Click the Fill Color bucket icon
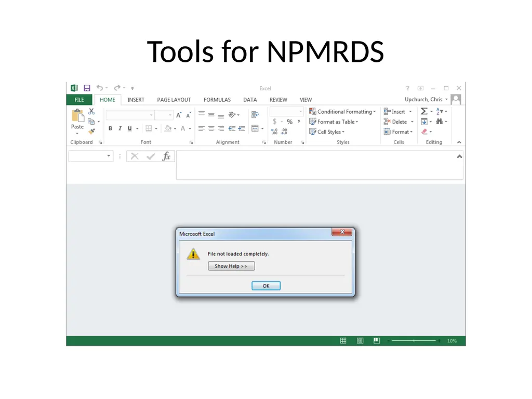Viewport: 532px width, 399px height. pos(168,129)
